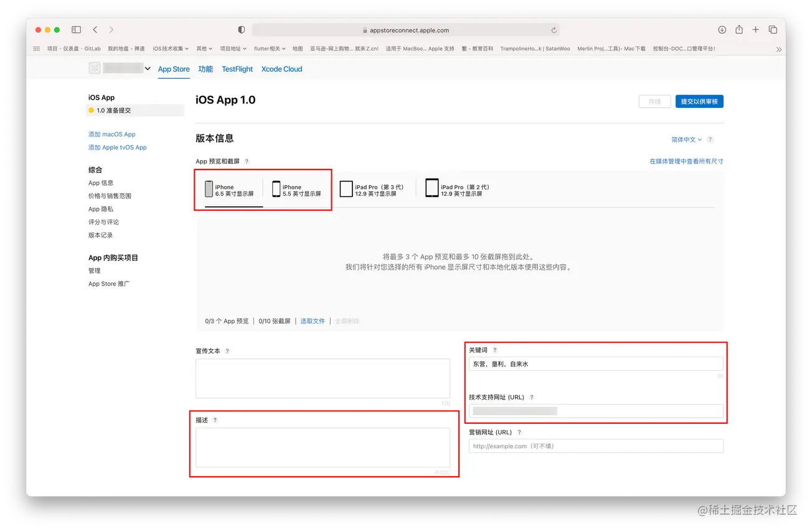This screenshot has width=812, height=531.
Task: Select the iPhone 5.5 英寸显示屏 tab
Action: 296,190
